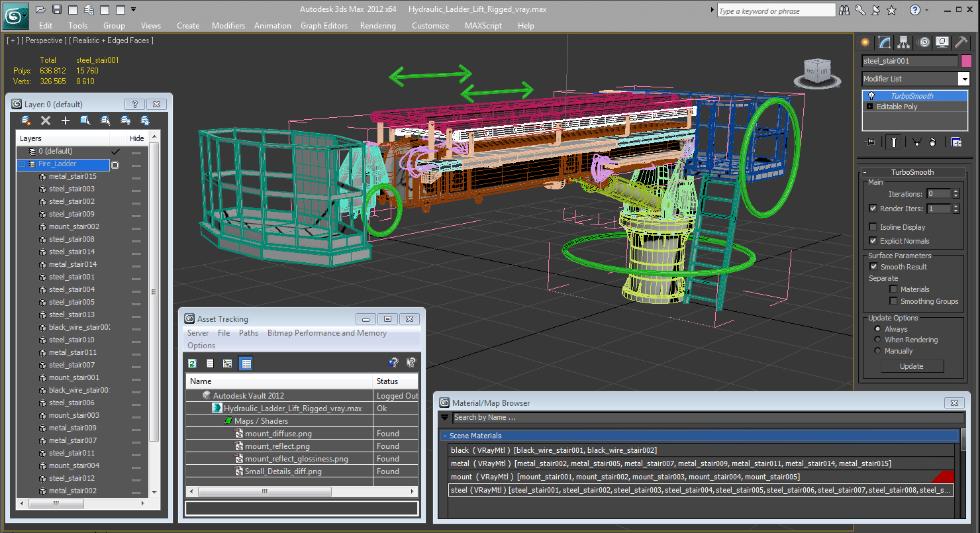Open Material/Map Browser options arrow
The width and height of the screenshot is (980, 533).
tap(444, 418)
